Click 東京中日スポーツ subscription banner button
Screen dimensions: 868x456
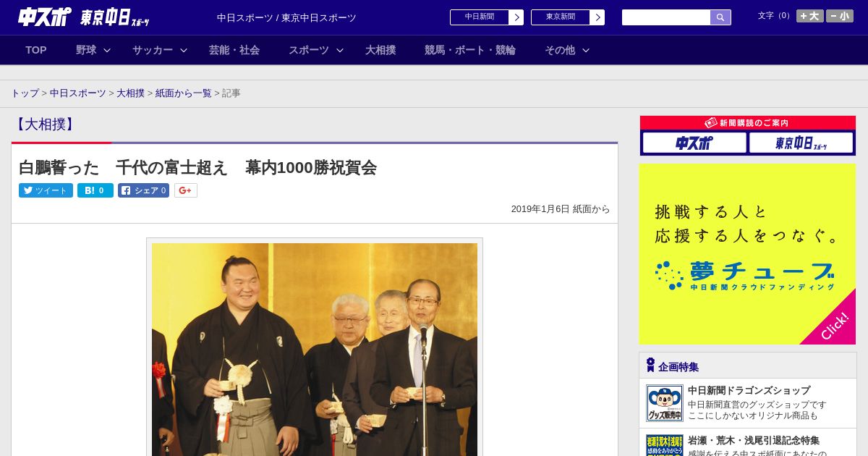click(801, 143)
